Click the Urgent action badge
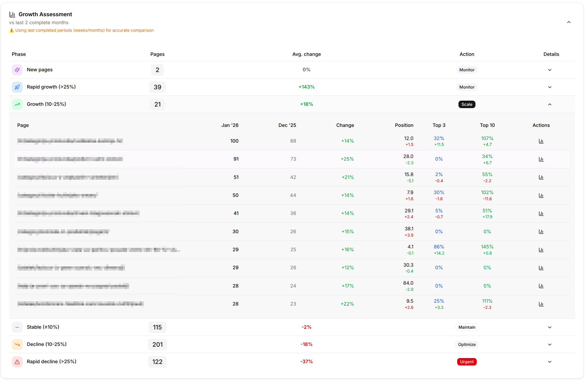Screen dimensions: 588x383 [467, 362]
